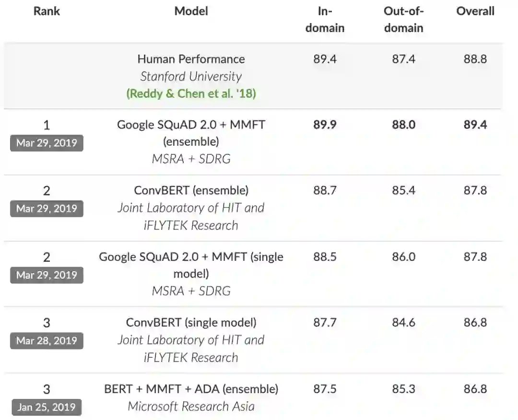Select the ConvBERT (ensemble) model name

coord(191,190)
